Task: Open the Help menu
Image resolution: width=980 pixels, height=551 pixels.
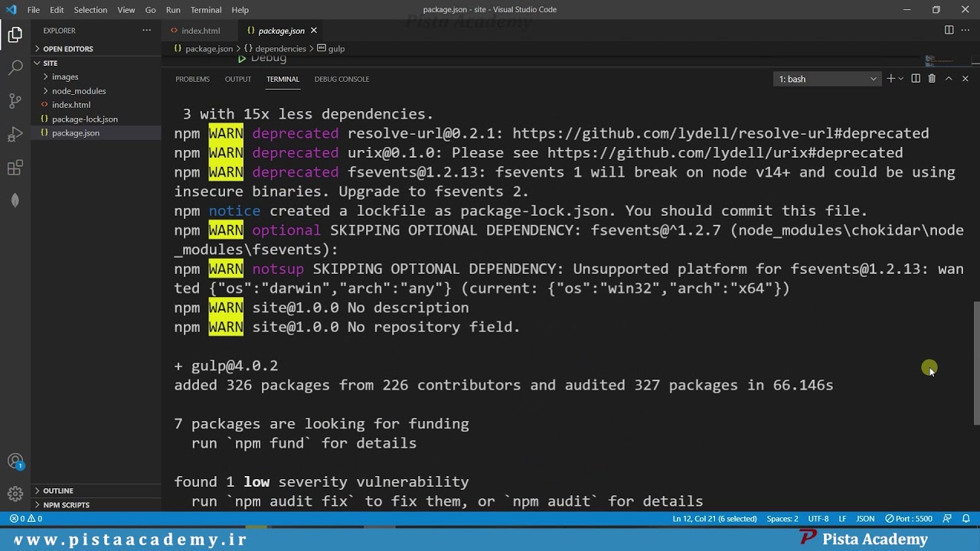Action: (240, 10)
